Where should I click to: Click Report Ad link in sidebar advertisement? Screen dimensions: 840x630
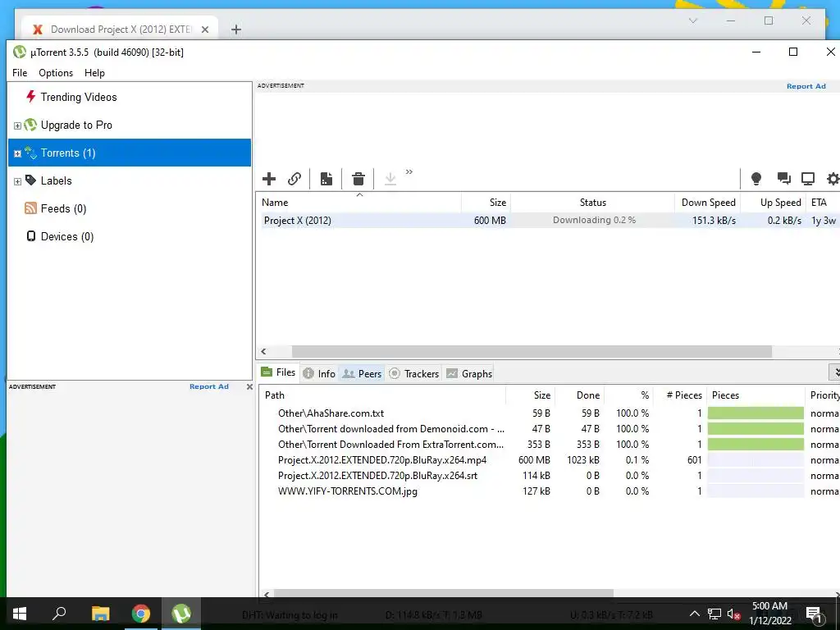pyautogui.click(x=209, y=387)
